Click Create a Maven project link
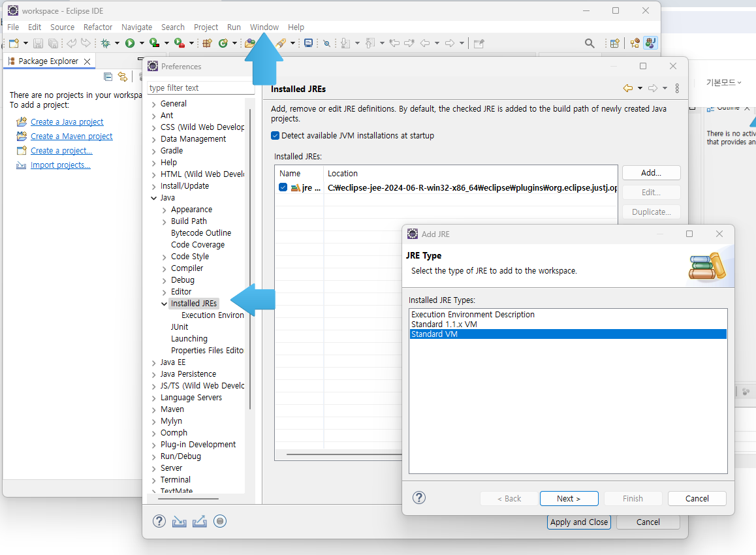 click(x=71, y=136)
